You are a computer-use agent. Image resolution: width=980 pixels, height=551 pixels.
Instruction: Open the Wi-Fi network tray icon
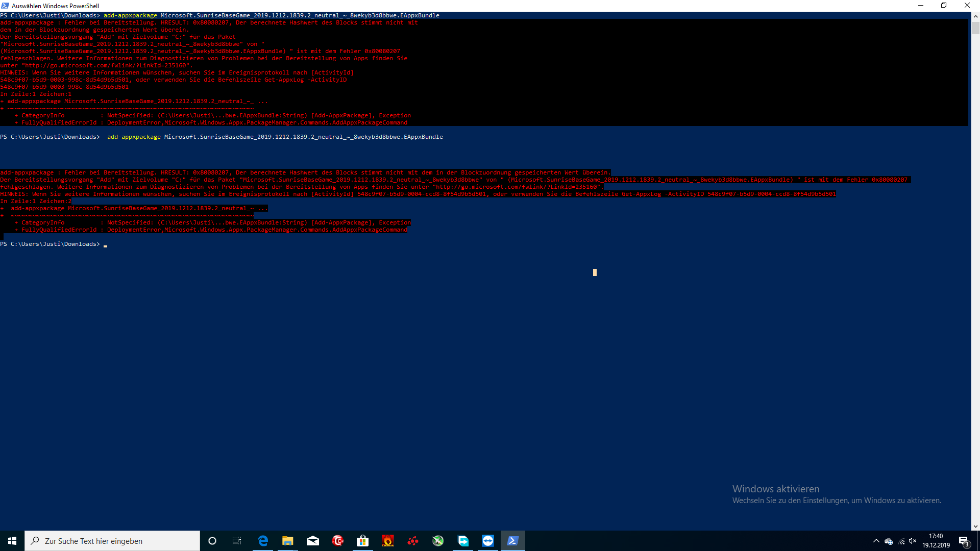(901, 541)
